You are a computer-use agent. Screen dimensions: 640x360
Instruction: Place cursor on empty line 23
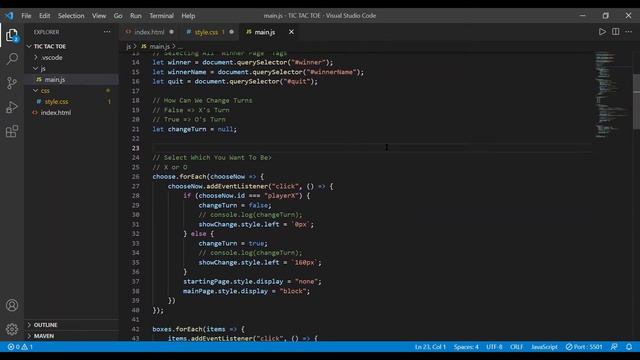tap(371, 148)
